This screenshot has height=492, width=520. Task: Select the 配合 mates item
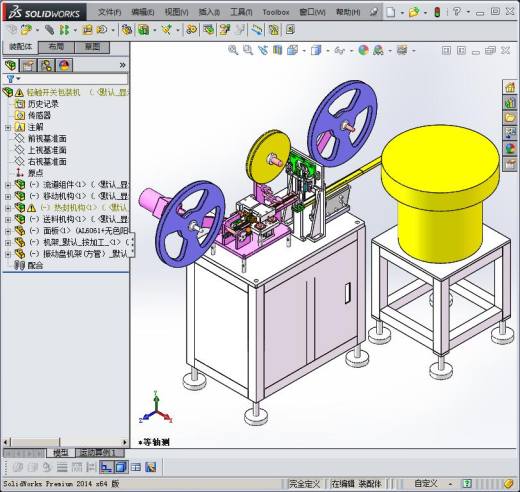pos(35,266)
